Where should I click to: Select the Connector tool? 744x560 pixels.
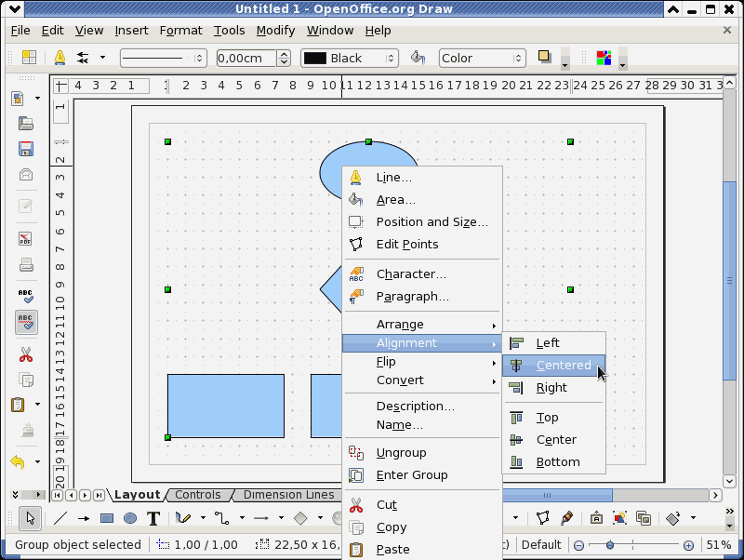[x=221, y=518]
